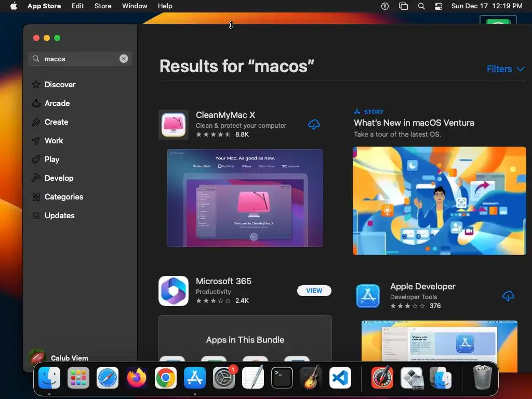Download CleanMyMac X via cloud icon
This screenshot has height=399, width=532.
pyautogui.click(x=314, y=125)
